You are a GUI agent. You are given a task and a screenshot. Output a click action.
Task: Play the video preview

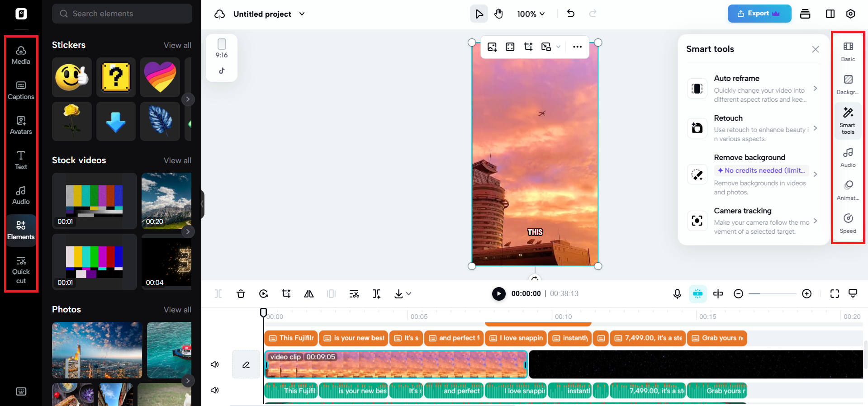click(499, 294)
